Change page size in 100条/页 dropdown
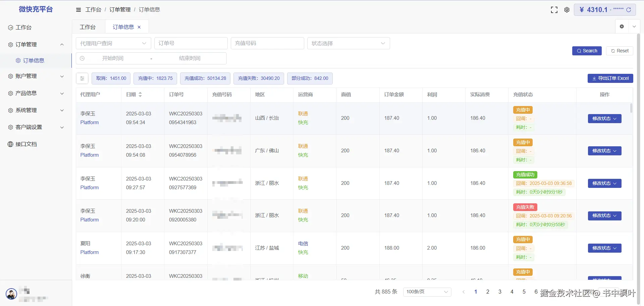 click(427, 292)
